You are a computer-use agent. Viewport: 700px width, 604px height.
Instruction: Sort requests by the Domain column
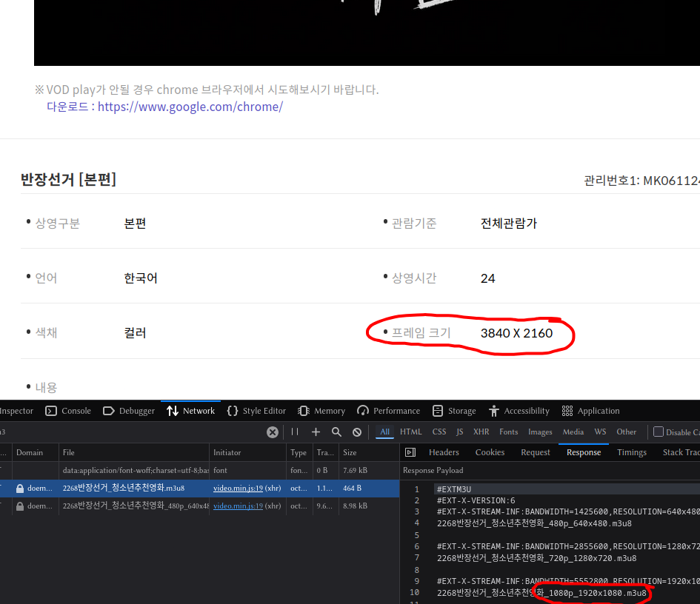click(x=36, y=452)
